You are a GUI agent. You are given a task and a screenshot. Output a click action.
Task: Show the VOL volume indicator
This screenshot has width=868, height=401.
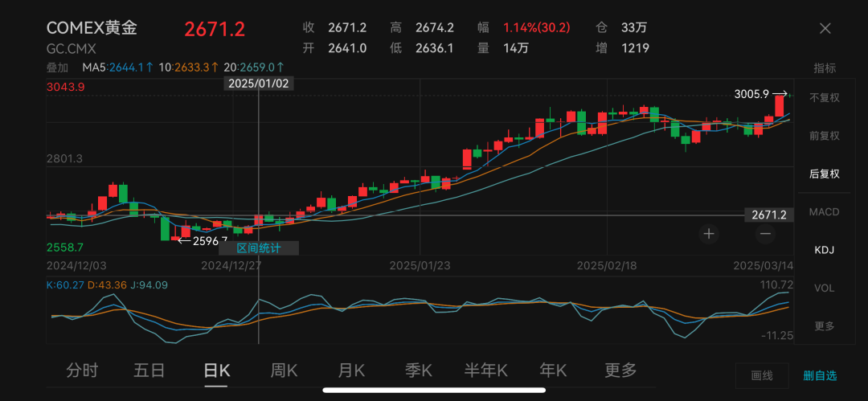(x=824, y=288)
